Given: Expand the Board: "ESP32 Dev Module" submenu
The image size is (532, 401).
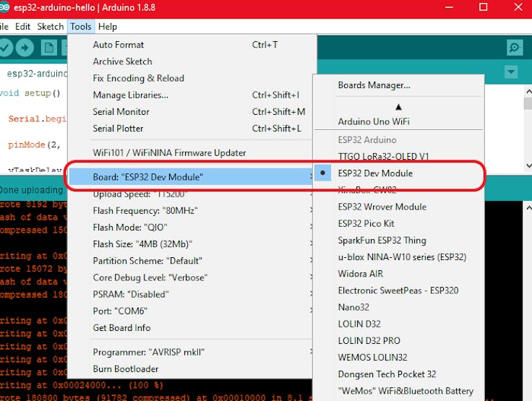Looking at the screenshot, I should coord(192,177).
